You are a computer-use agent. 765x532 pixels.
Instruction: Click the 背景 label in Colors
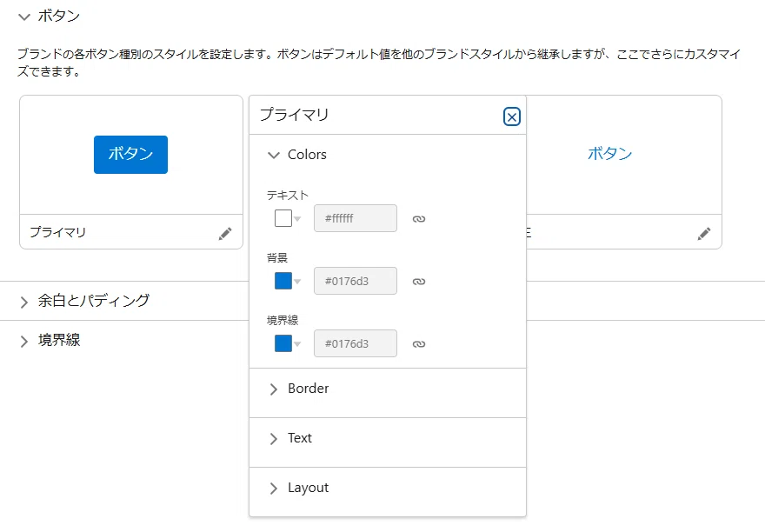click(277, 257)
